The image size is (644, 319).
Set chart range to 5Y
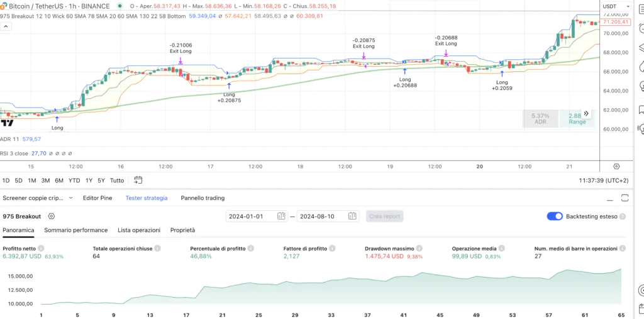pyautogui.click(x=101, y=181)
